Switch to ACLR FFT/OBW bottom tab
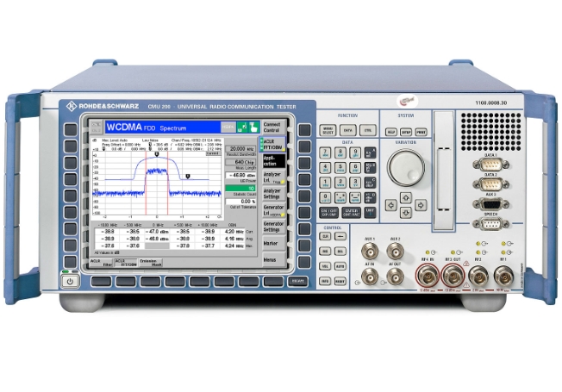 coord(126,263)
